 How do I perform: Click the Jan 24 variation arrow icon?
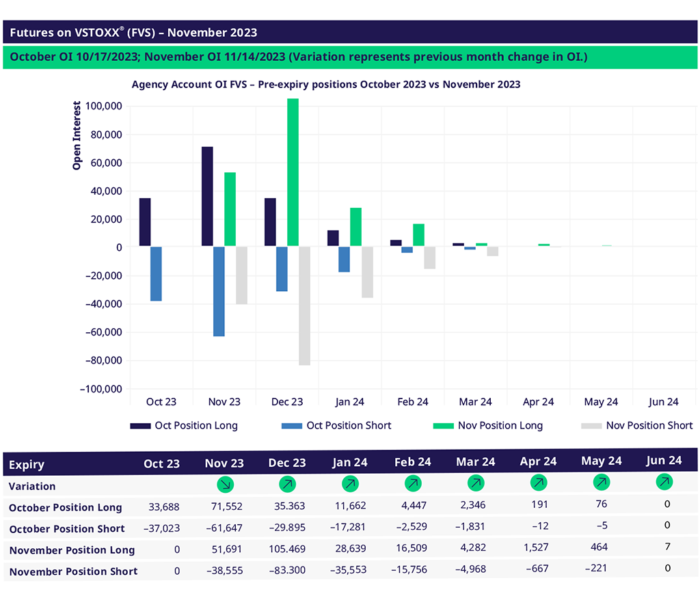tap(350, 485)
